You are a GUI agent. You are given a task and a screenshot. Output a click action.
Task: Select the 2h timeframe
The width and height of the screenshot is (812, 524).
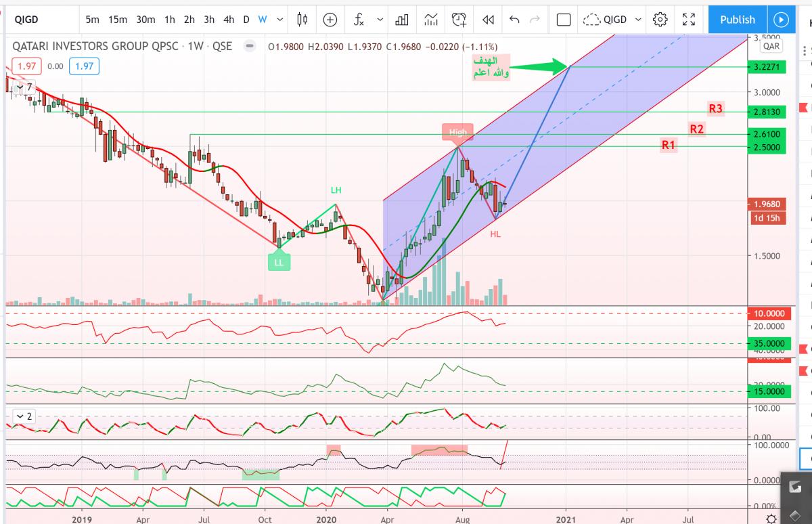(x=189, y=20)
